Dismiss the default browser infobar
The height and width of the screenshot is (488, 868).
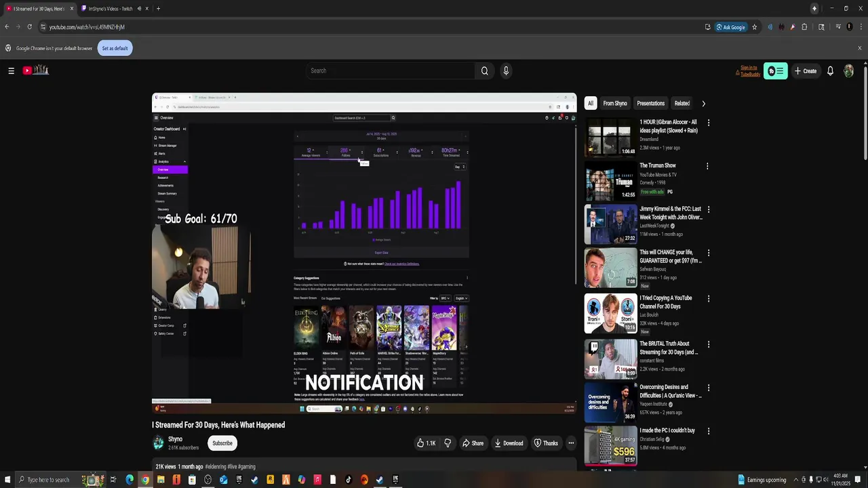860,48
